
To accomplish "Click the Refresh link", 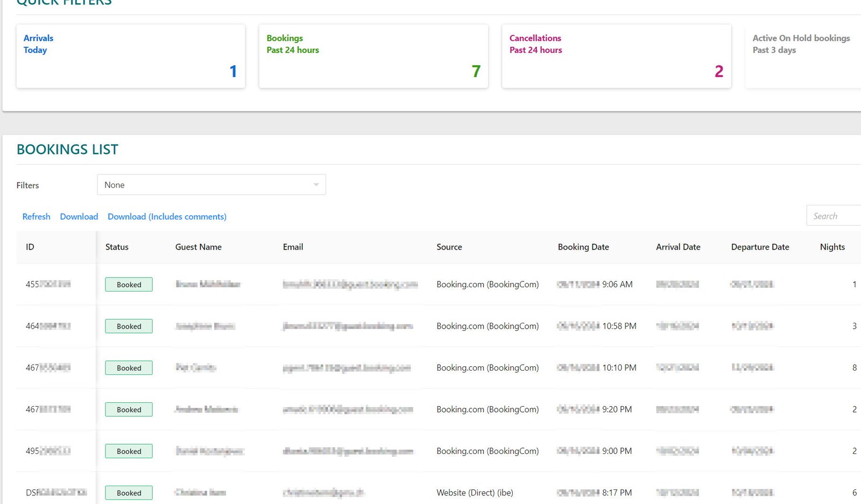I will click(36, 216).
